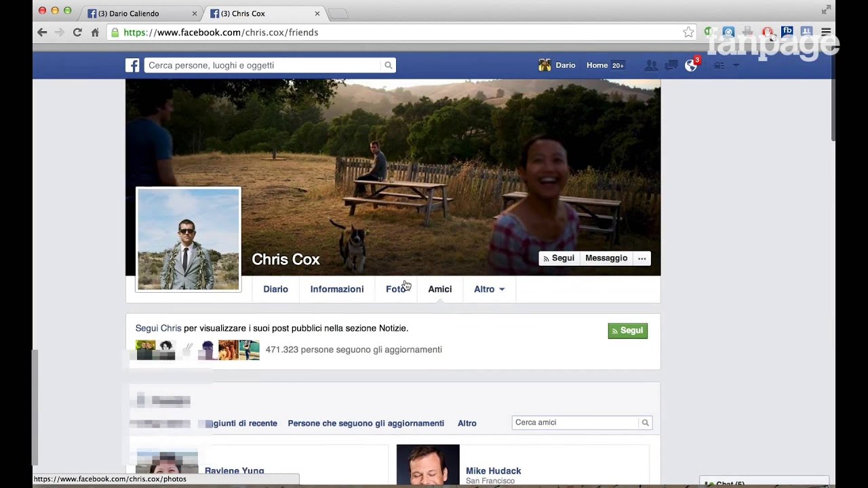This screenshot has width=868, height=488.
Task: Open the Adblock red hand extension
Action: click(x=767, y=32)
